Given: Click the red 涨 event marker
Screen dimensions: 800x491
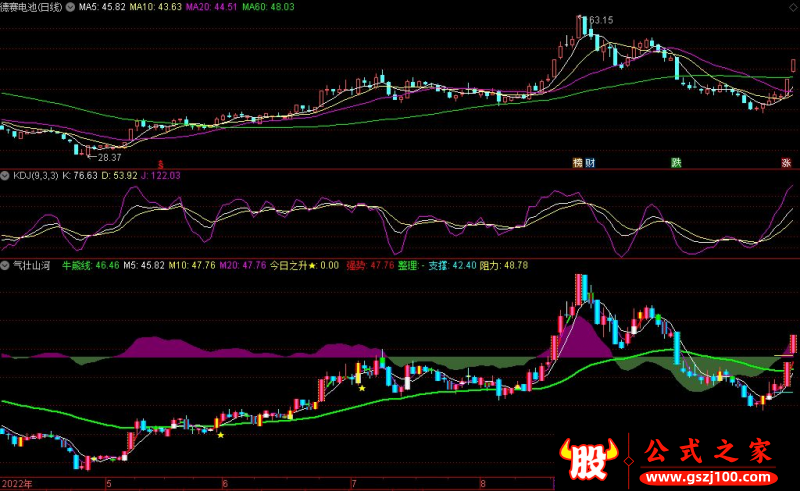Looking at the screenshot, I should (786, 163).
